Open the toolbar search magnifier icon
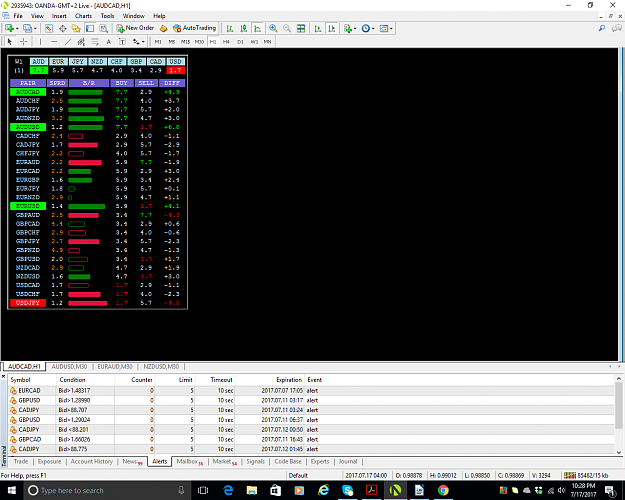 point(602,28)
